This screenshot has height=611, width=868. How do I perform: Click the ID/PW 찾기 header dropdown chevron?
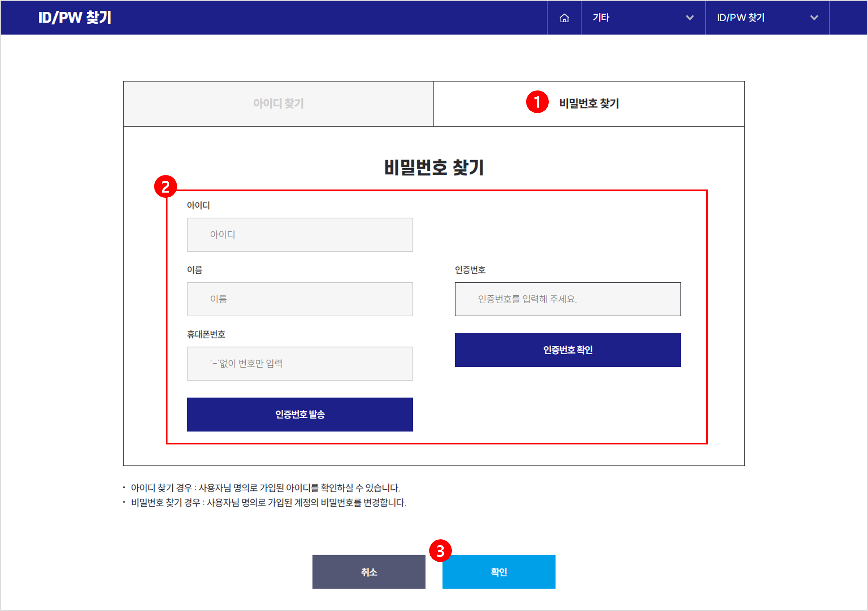pos(814,18)
